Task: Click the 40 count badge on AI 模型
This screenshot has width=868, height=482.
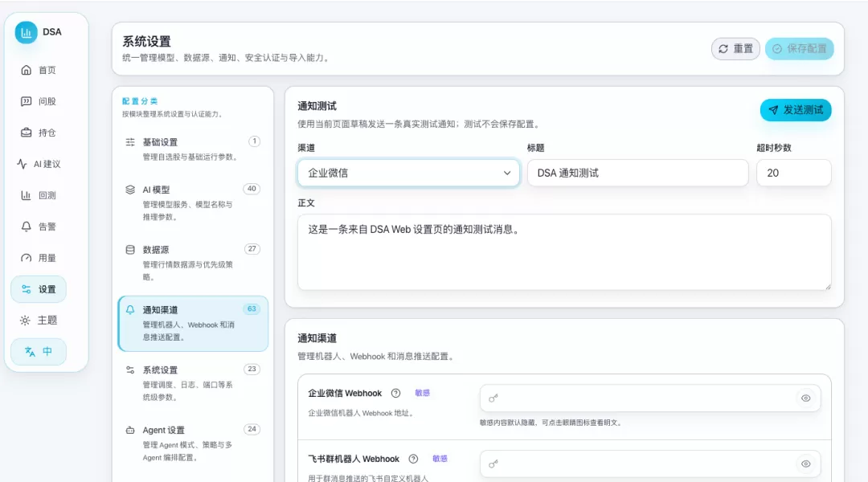Action: click(x=252, y=189)
